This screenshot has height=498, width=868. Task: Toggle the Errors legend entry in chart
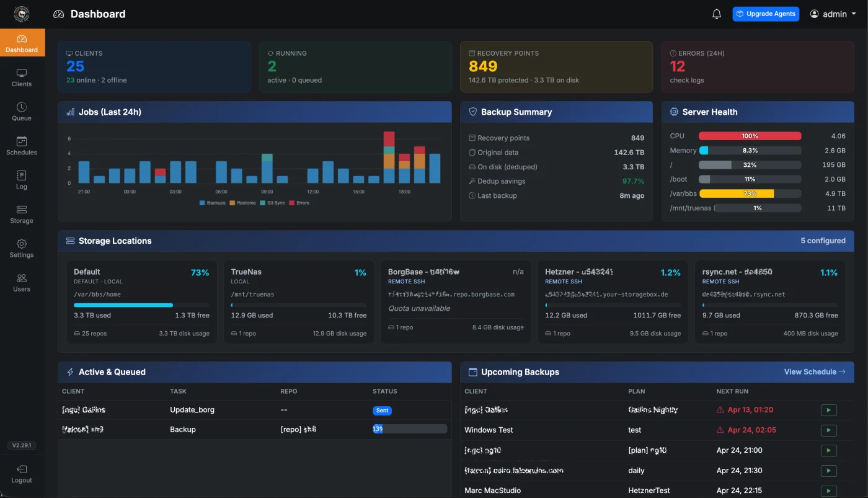pos(299,203)
